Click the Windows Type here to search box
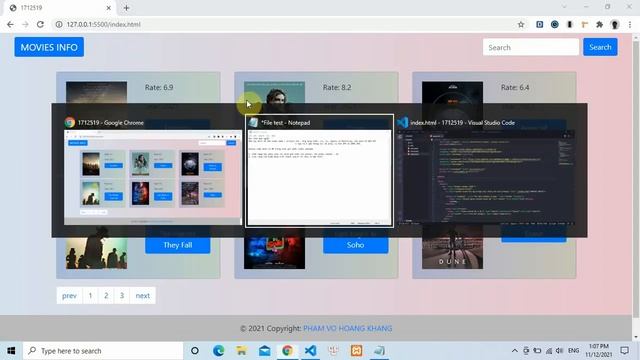 [x=103, y=351]
